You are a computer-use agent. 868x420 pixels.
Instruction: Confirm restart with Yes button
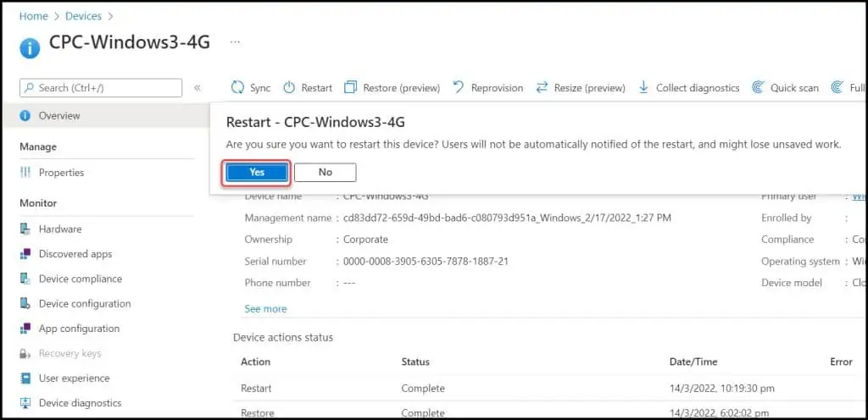click(257, 173)
